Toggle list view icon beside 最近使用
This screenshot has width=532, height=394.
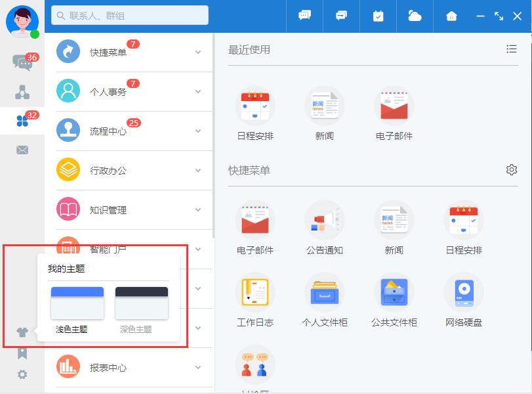click(x=512, y=49)
